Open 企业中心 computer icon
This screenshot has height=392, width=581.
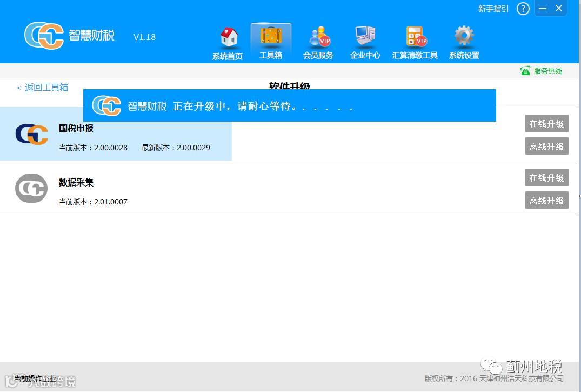(x=365, y=37)
